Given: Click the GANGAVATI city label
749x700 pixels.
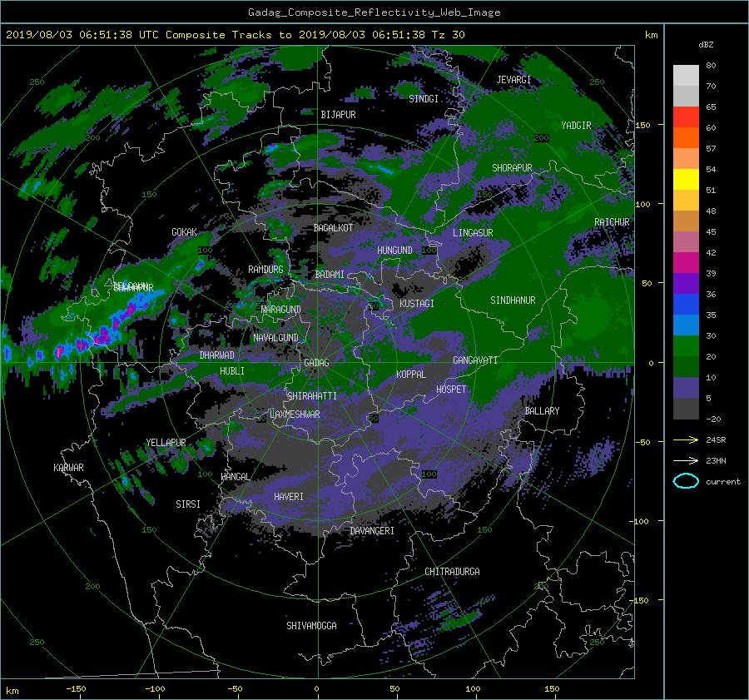Looking at the screenshot, I should tap(475, 360).
